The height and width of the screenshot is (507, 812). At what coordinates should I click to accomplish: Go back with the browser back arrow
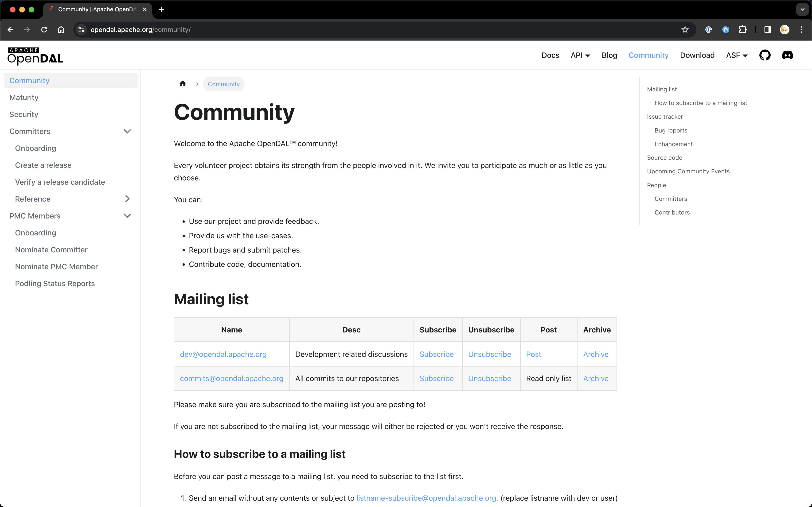point(10,30)
